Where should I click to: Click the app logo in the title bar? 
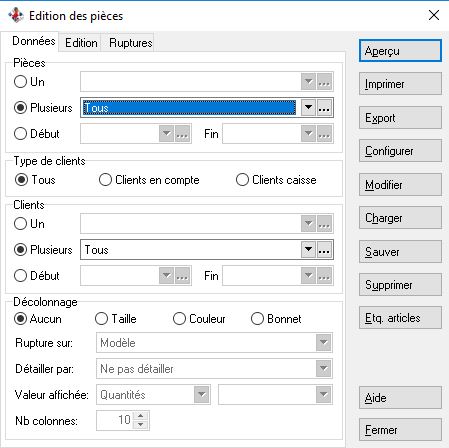point(16,15)
